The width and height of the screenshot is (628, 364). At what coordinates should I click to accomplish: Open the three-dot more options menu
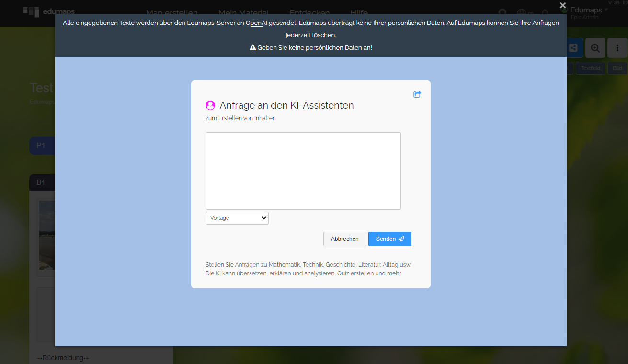617,48
